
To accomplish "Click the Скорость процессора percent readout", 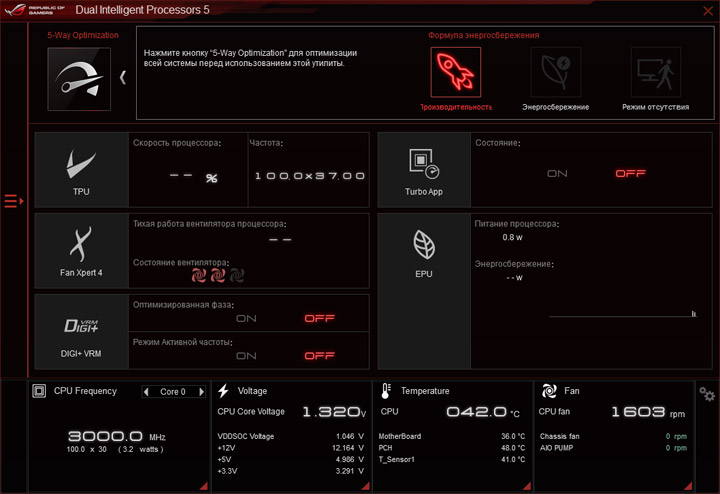I will pos(193,177).
